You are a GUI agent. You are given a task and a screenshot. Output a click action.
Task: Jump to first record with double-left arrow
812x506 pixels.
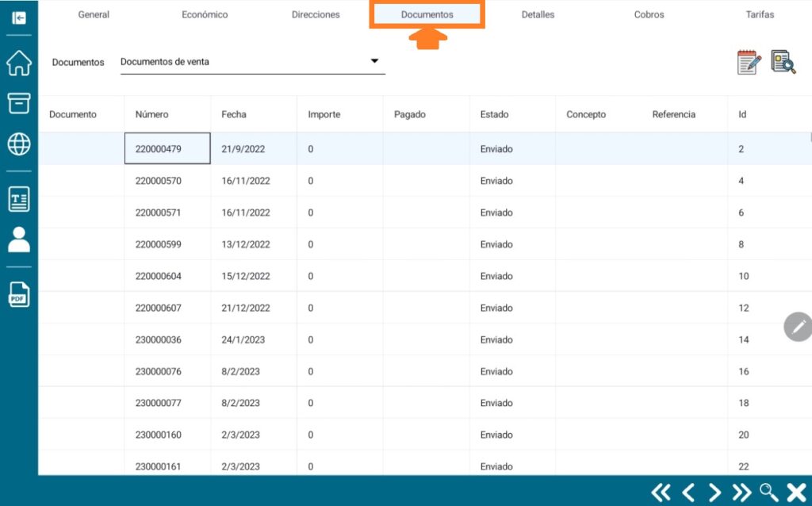click(x=661, y=492)
